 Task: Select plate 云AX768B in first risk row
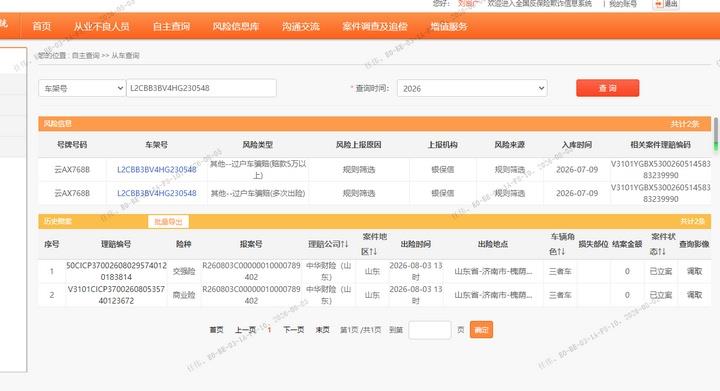(x=72, y=169)
